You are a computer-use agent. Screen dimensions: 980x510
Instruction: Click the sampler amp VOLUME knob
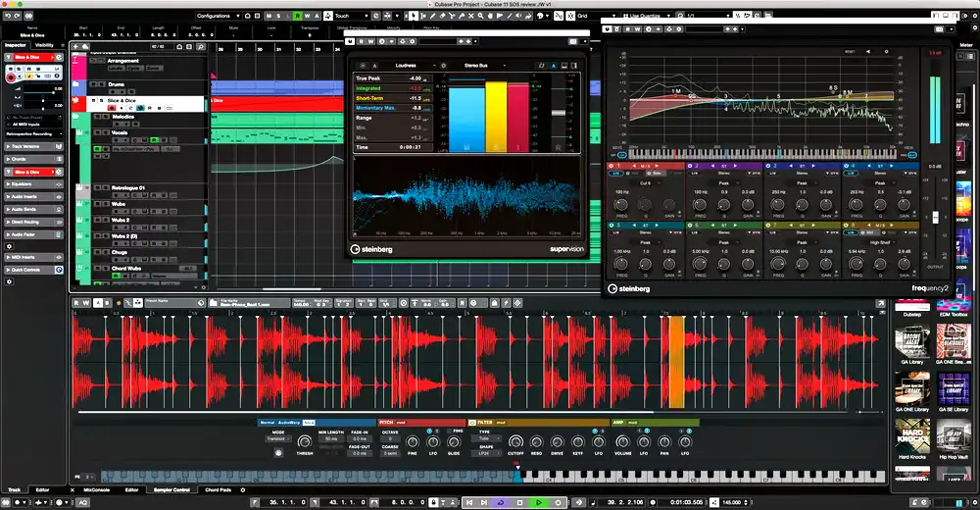[x=622, y=441]
